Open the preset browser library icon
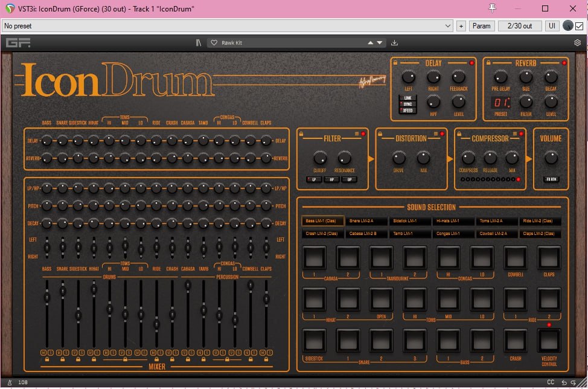The image size is (588, 389). click(199, 43)
